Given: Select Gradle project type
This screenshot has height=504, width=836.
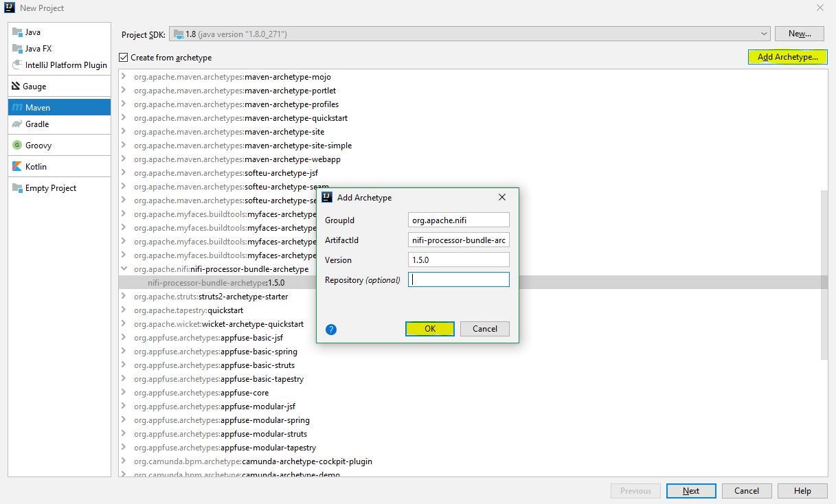Looking at the screenshot, I should (59, 124).
